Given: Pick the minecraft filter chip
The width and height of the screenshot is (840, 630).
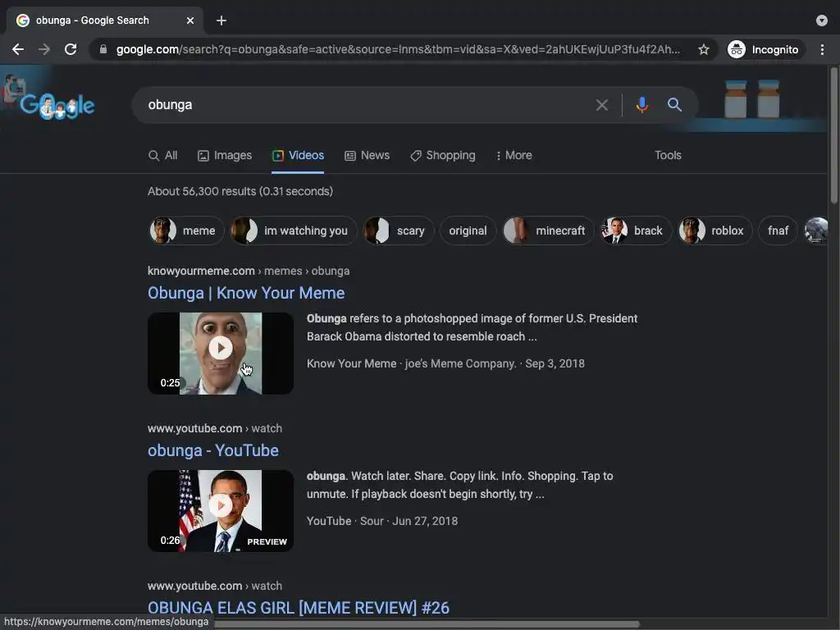Looking at the screenshot, I should pos(548,231).
